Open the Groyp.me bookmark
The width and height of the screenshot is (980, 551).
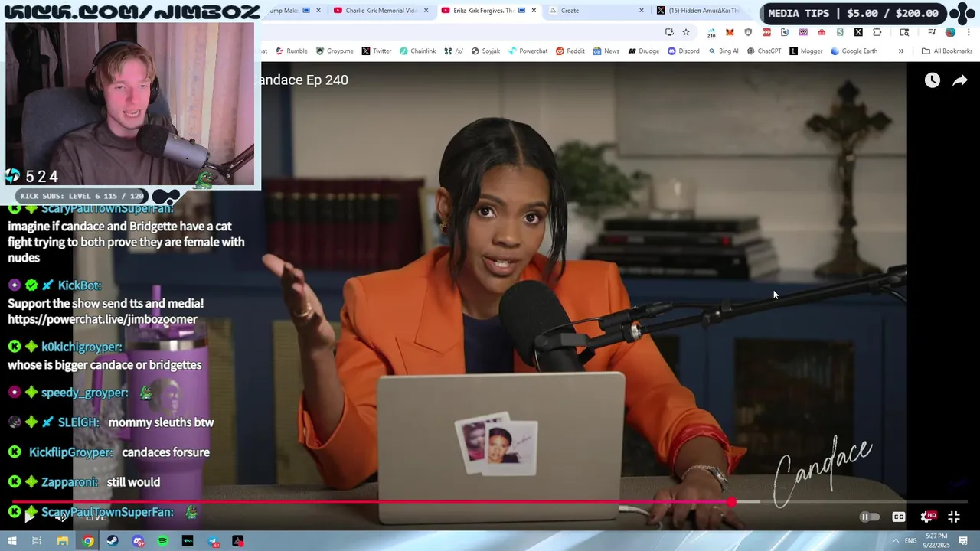(x=335, y=51)
